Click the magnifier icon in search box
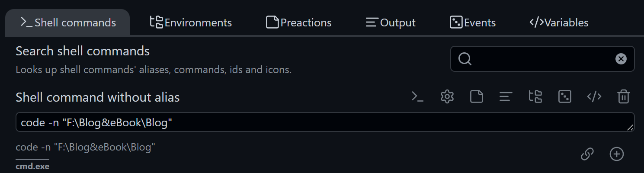 click(x=465, y=59)
